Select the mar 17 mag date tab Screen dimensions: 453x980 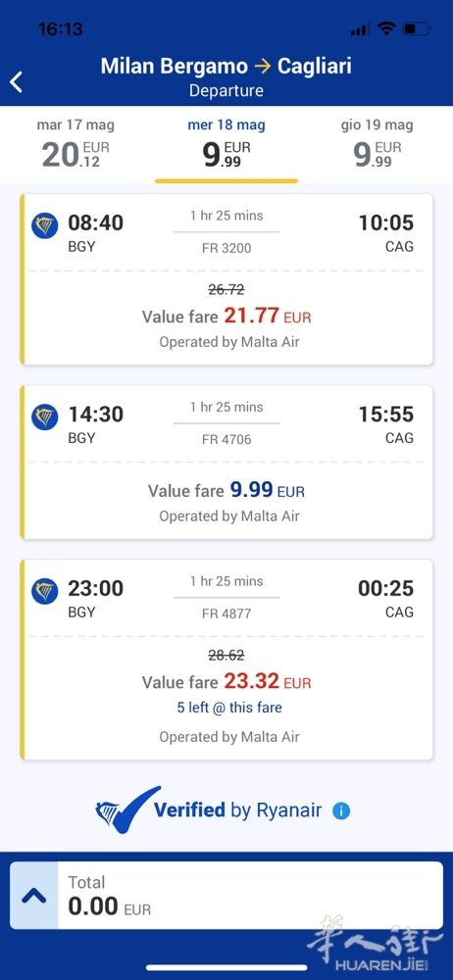[x=75, y=145]
